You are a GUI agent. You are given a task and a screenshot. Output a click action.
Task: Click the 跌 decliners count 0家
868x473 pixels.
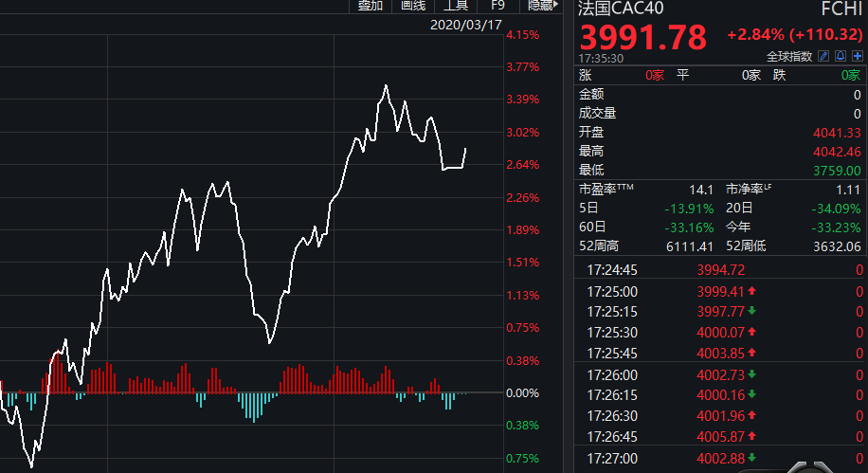pyautogui.click(x=851, y=75)
